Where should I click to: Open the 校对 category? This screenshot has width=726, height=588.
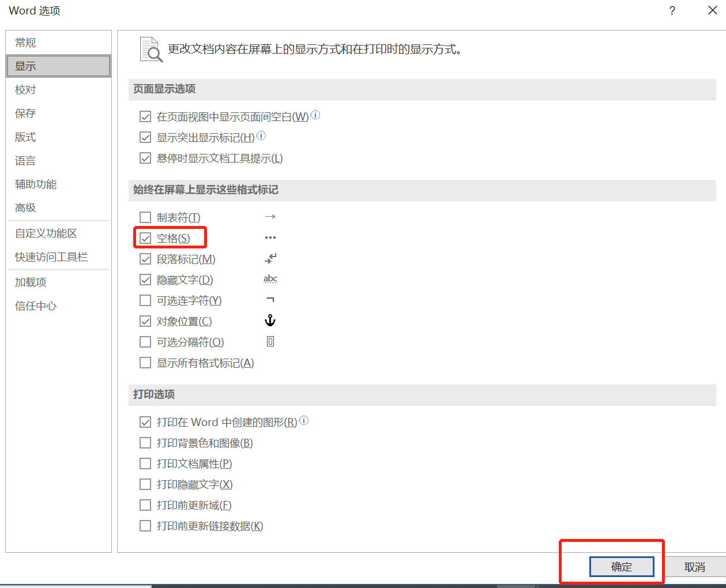click(58, 90)
